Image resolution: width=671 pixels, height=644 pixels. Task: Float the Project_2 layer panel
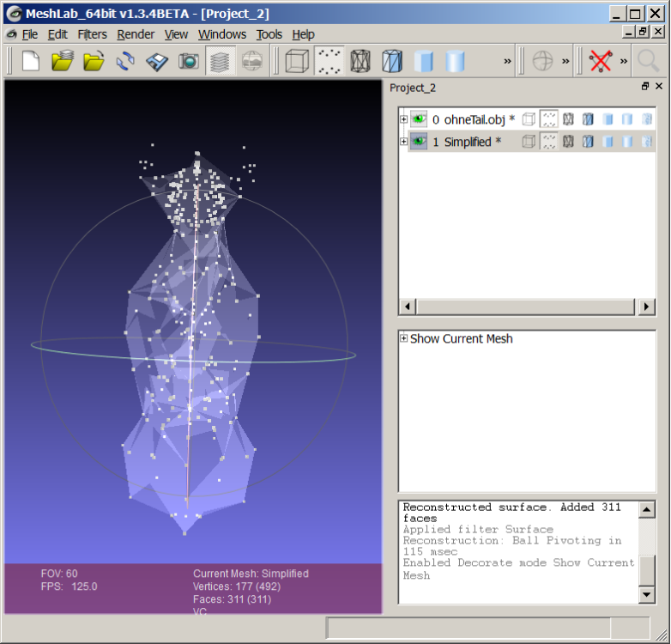coord(645,87)
